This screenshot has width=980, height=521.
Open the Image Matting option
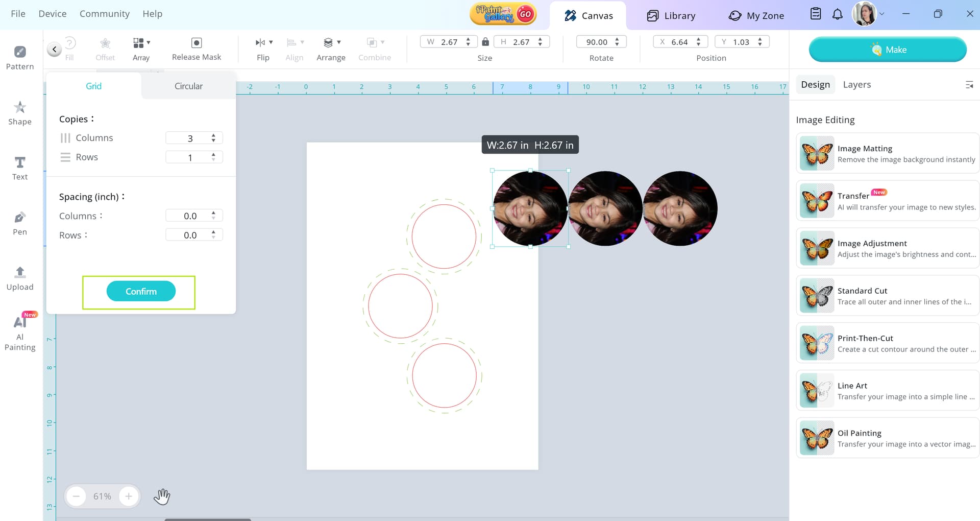click(x=887, y=154)
